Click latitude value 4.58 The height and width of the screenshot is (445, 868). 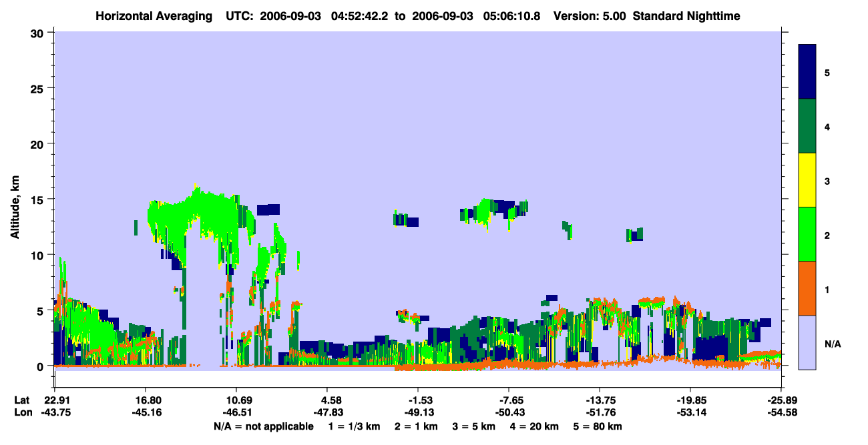click(x=327, y=400)
